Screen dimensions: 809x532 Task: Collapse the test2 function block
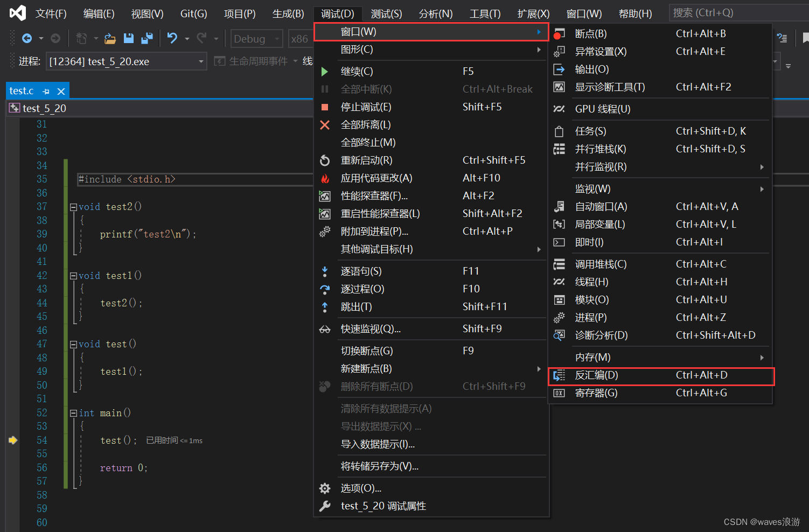click(x=73, y=207)
